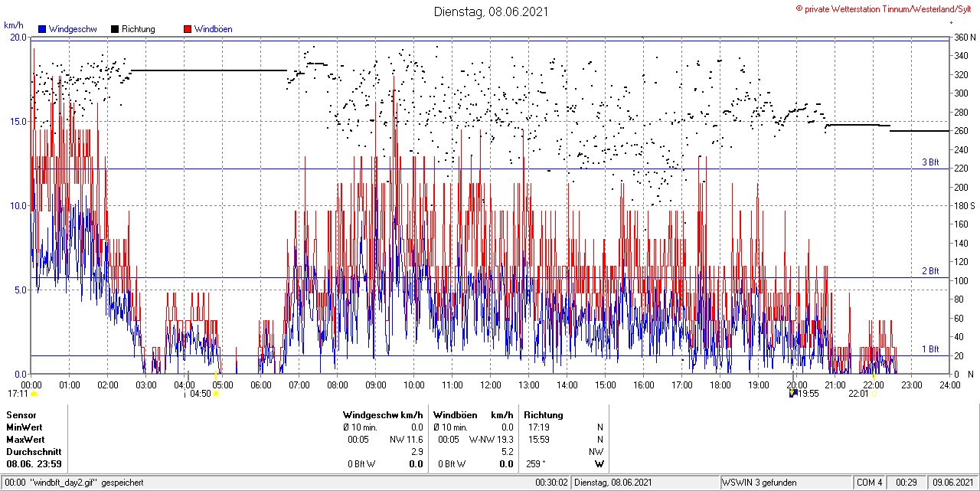Click the km/h axis unit label
This screenshot has height=491, width=980.
point(14,25)
